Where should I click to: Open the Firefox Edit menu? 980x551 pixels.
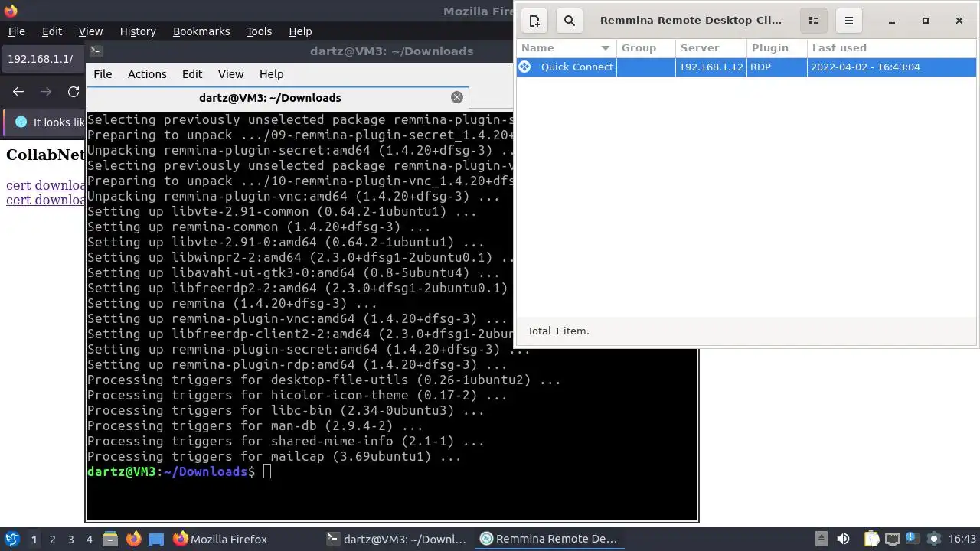coord(52,31)
